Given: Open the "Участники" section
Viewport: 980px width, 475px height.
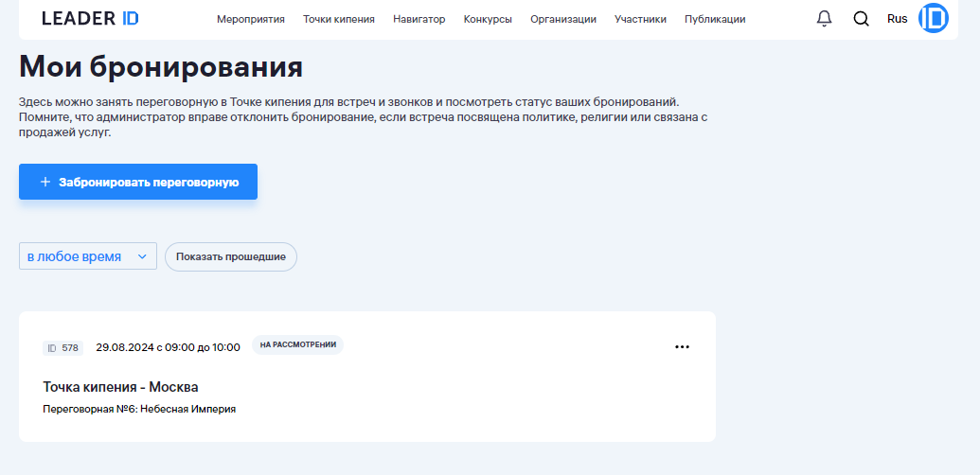Looking at the screenshot, I should (x=640, y=19).
